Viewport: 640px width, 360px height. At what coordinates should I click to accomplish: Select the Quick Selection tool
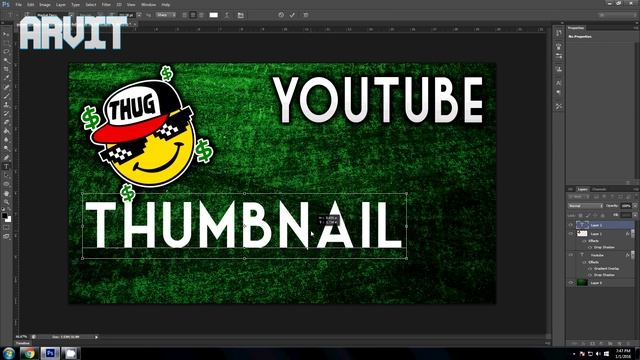point(6,60)
